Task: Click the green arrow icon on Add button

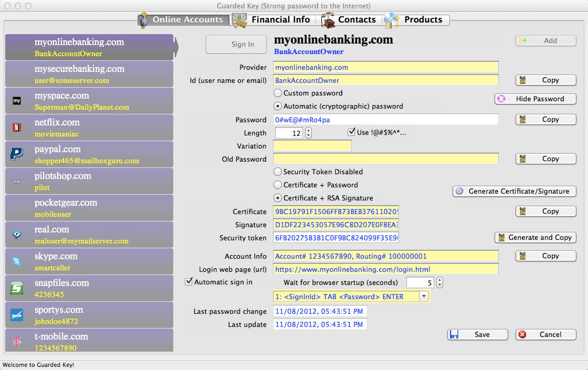Action: tap(522, 40)
